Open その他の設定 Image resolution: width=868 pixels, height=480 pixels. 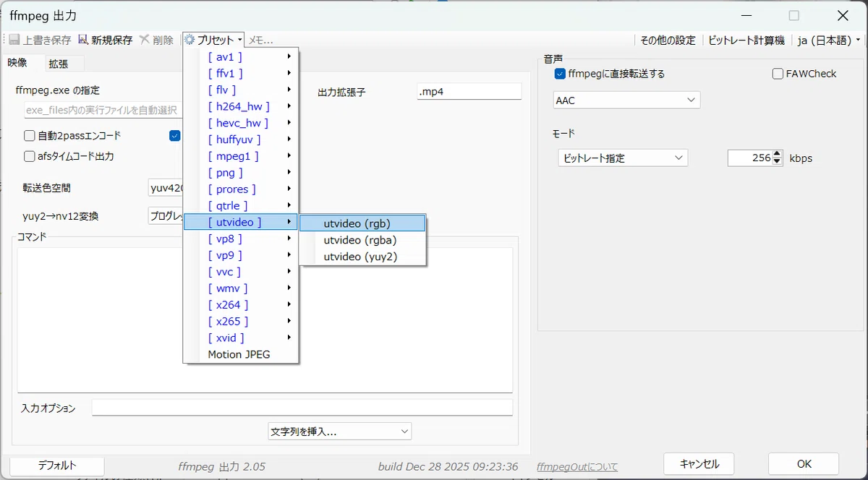pyautogui.click(x=668, y=40)
